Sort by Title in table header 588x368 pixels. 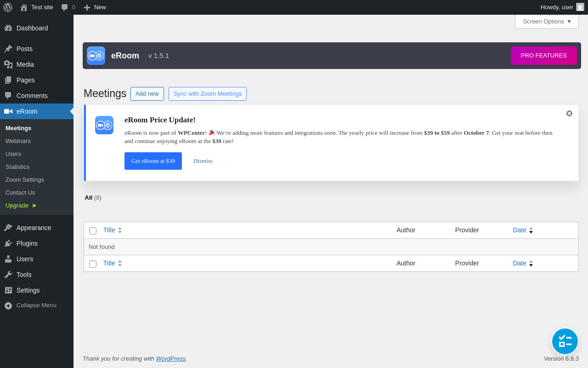tap(109, 230)
